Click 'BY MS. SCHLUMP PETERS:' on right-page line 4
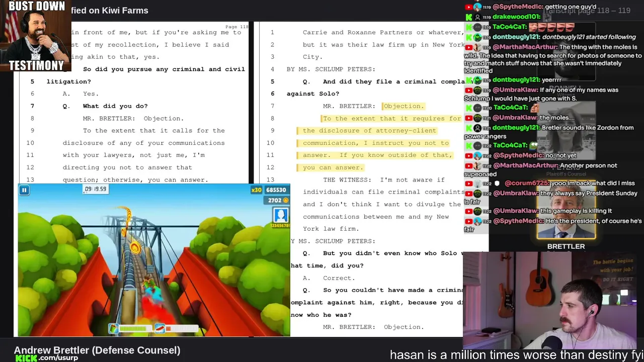The image size is (644, 362). 331,69
